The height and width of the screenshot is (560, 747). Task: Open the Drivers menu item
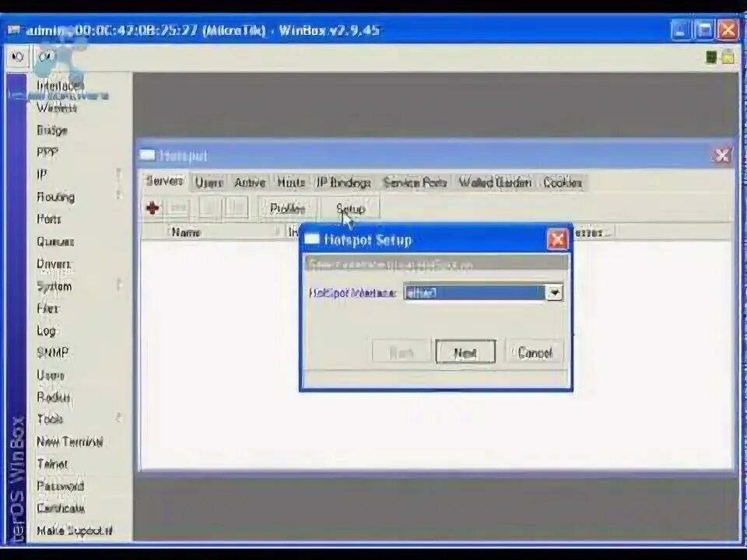click(54, 264)
